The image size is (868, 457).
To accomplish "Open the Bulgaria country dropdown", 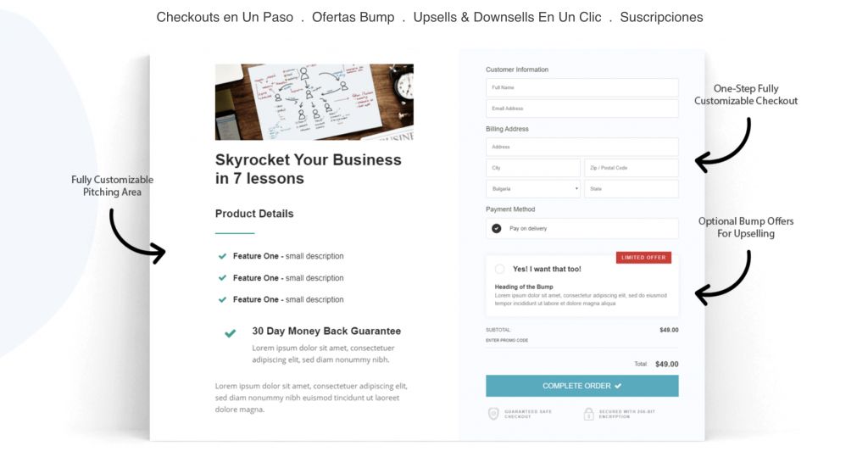I will (x=532, y=189).
